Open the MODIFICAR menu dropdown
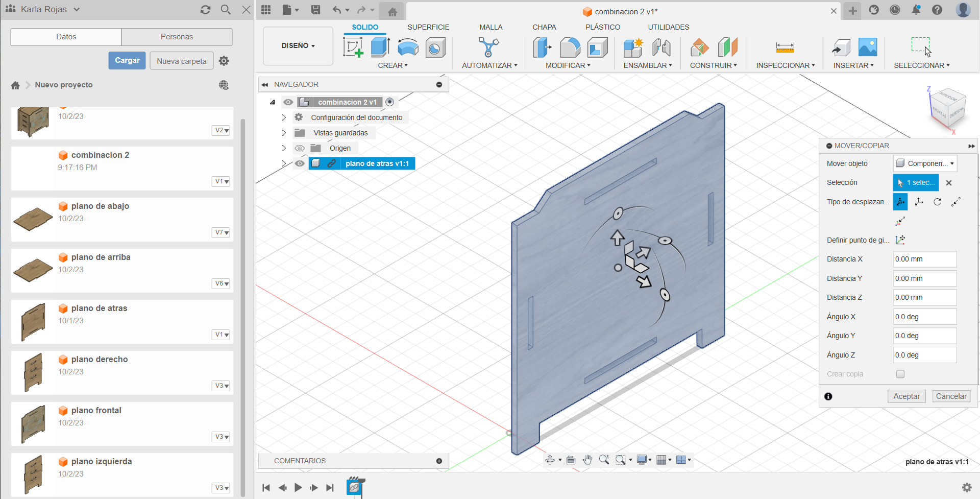The height and width of the screenshot is (499, 980). (568, 65)
